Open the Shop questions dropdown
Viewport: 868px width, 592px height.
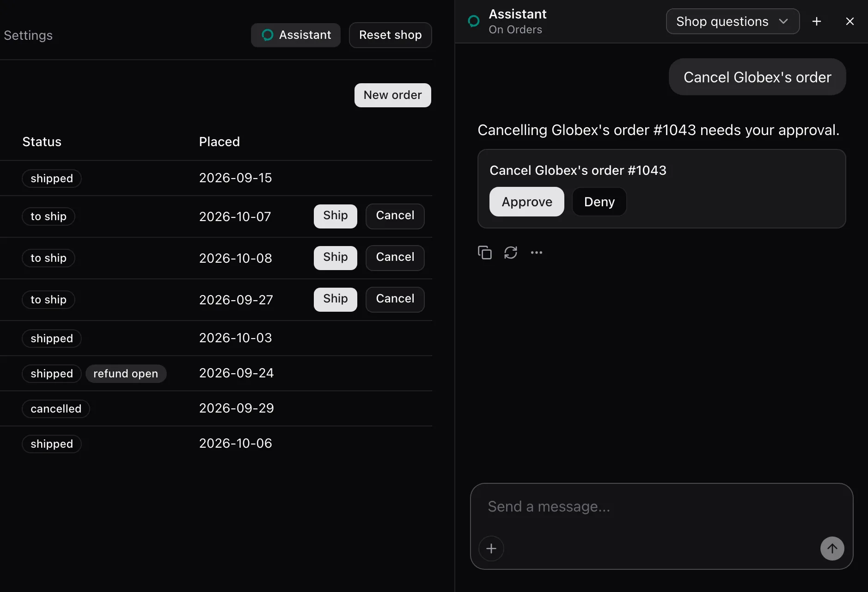[x=733, y=21]
